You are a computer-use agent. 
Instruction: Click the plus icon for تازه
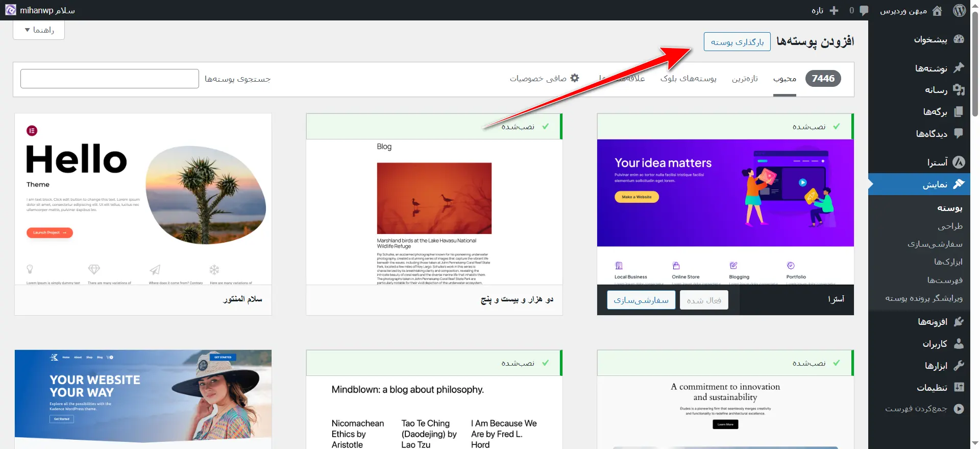pos(834,10)
